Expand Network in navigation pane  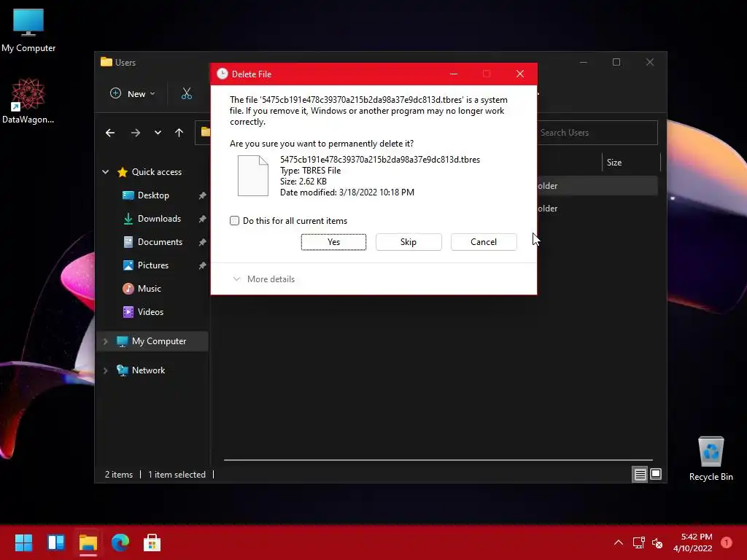[105, 370]
